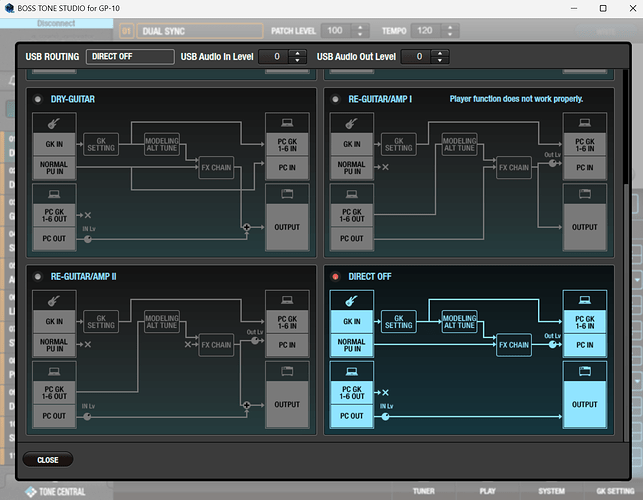Click the guitar icon in DRY-GUITAR diagram
Image resolution: width=643 pixels, height=500 pixels.
pyautogui.click(x=52, y=123)
